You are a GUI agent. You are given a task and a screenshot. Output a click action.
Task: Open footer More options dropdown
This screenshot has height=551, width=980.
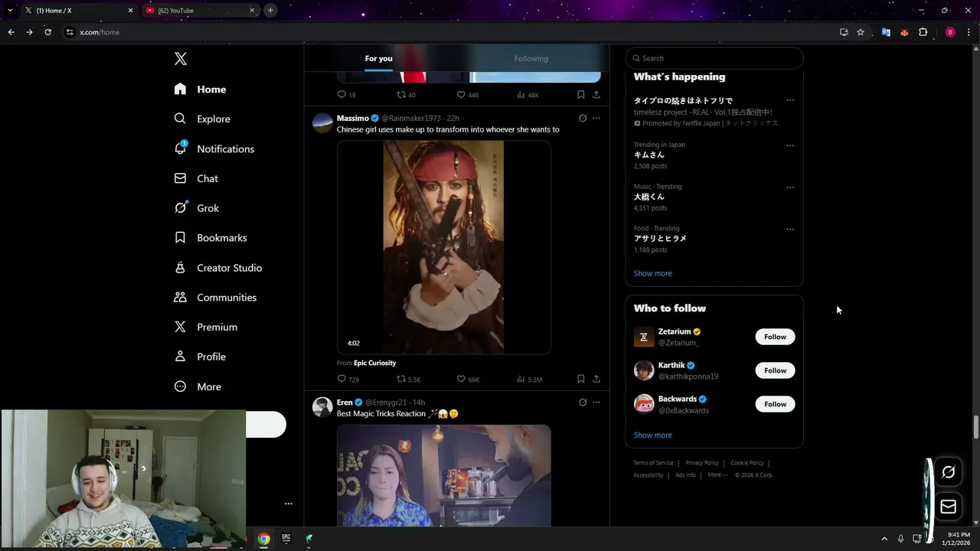717,475
